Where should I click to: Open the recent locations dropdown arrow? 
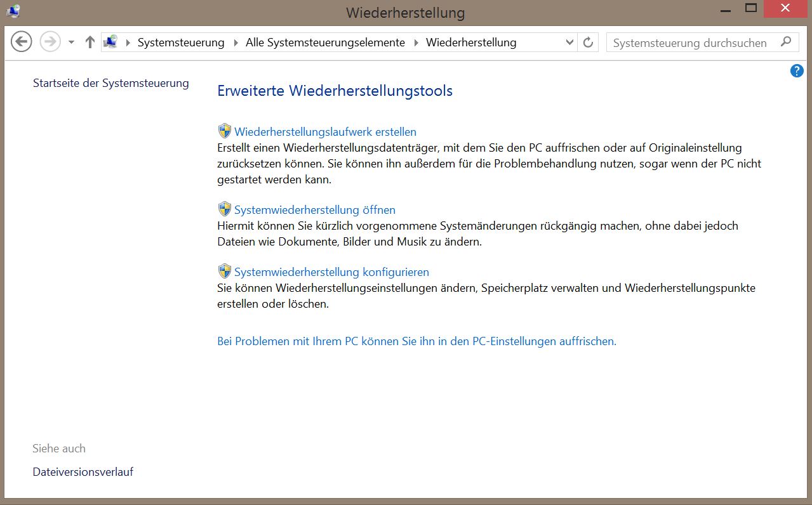(x=71, y=43)
